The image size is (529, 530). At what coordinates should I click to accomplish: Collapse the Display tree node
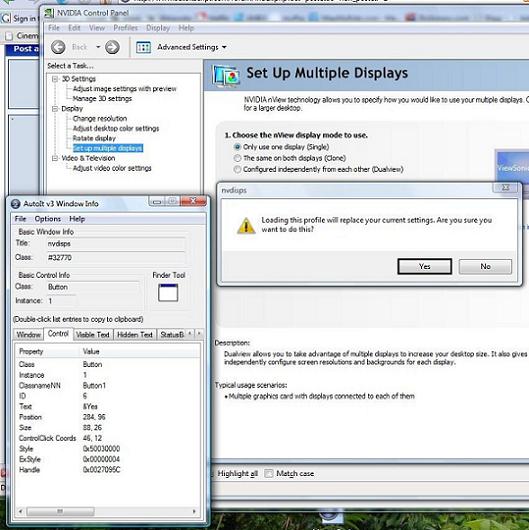(55, 109)
